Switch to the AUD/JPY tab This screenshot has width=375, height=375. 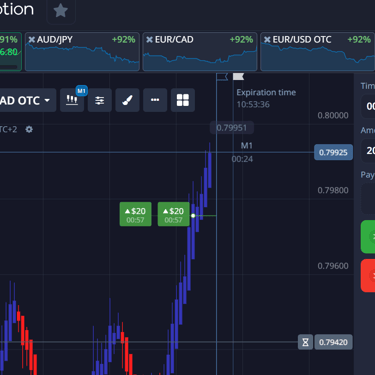tap(82, 52)
